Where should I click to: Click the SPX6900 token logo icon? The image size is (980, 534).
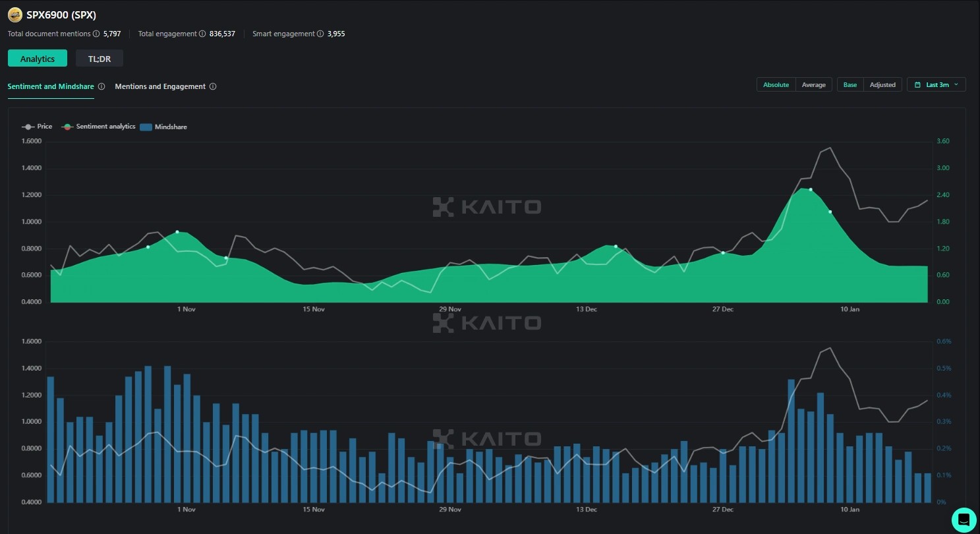(x=14, y=15)
